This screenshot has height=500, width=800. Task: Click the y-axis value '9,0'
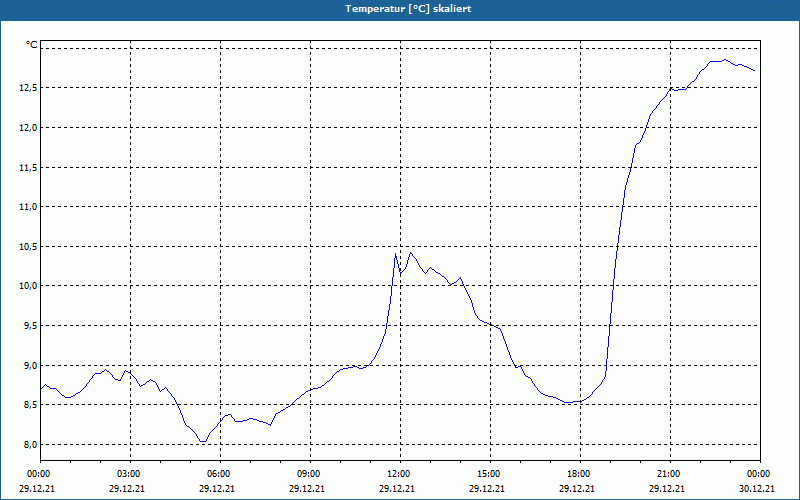pos(31,366)
